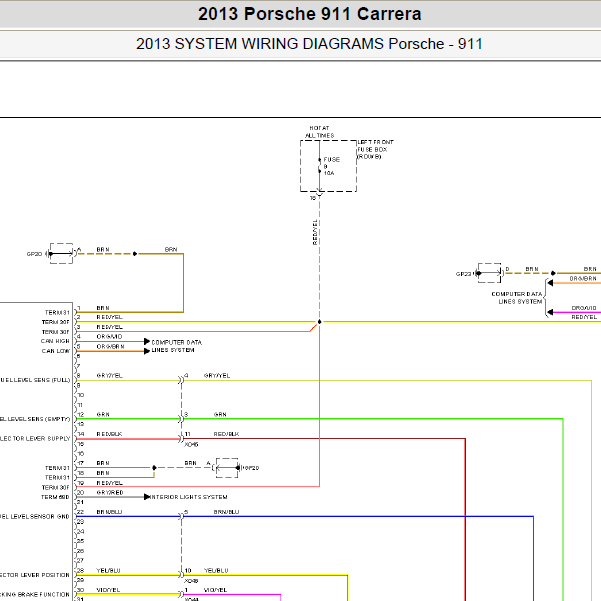Click the "2013 Porsche 911 Carrera" title
This screenshot has height=601, width=601.
click(310, 14)
